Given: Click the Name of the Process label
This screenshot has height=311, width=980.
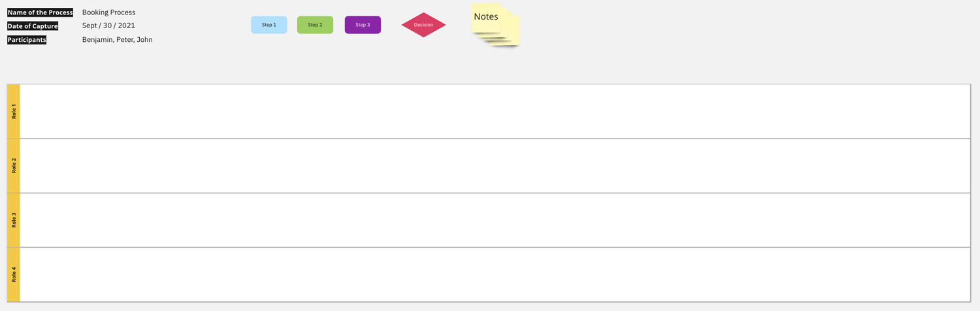Looking at the screenshot, I should [40, 12].
